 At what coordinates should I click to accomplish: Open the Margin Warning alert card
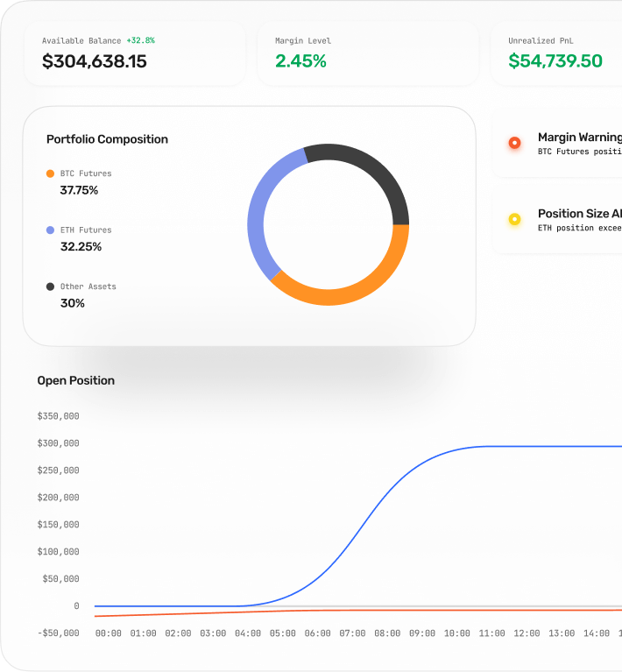coord(557,144)
